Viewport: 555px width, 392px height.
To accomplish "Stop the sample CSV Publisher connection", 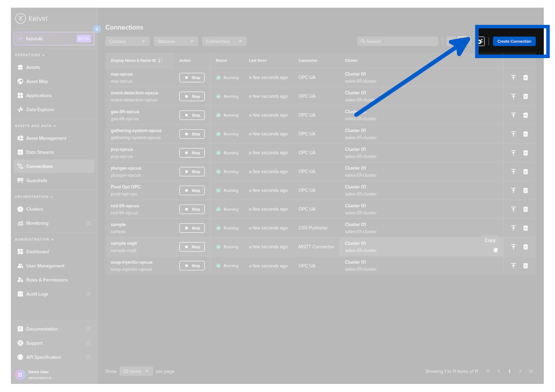I will coord(192,228).
